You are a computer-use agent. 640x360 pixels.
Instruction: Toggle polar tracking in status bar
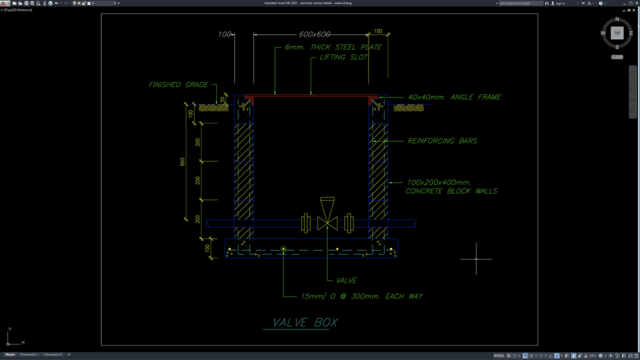click(531, 356)
